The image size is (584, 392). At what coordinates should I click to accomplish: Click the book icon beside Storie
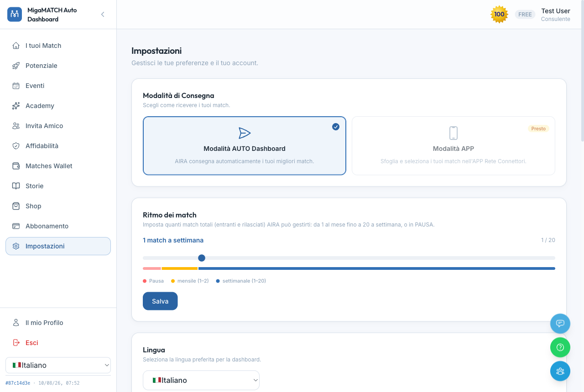pyautogui.click(x=16, y=186)
